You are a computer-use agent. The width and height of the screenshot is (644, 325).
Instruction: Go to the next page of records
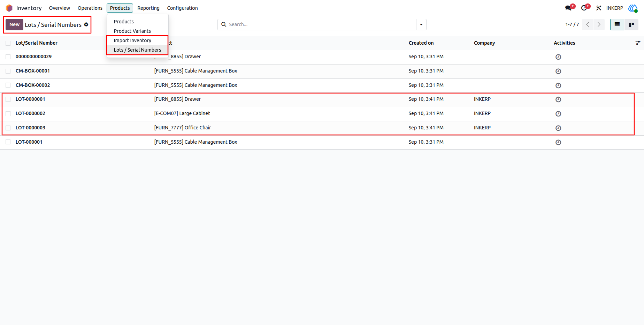point(599,24)
